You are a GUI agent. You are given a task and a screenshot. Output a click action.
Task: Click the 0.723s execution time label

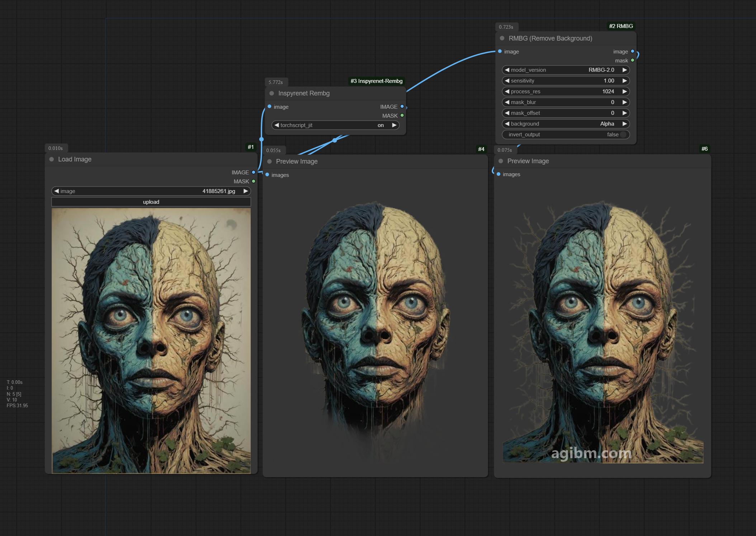(x=506, y=27)
